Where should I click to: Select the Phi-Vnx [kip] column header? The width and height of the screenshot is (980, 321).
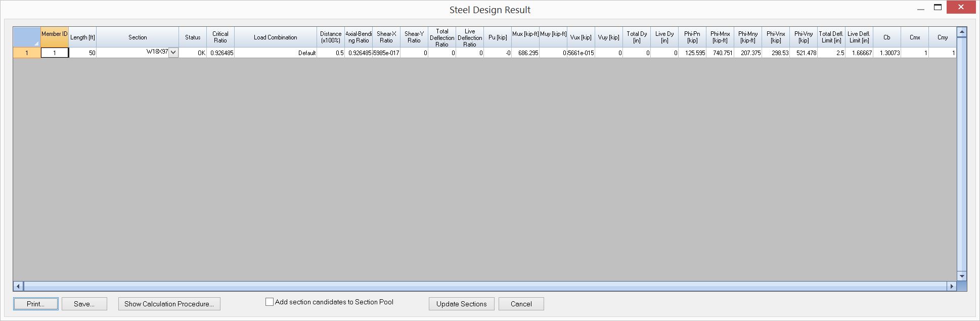click(x=776, y=37)
